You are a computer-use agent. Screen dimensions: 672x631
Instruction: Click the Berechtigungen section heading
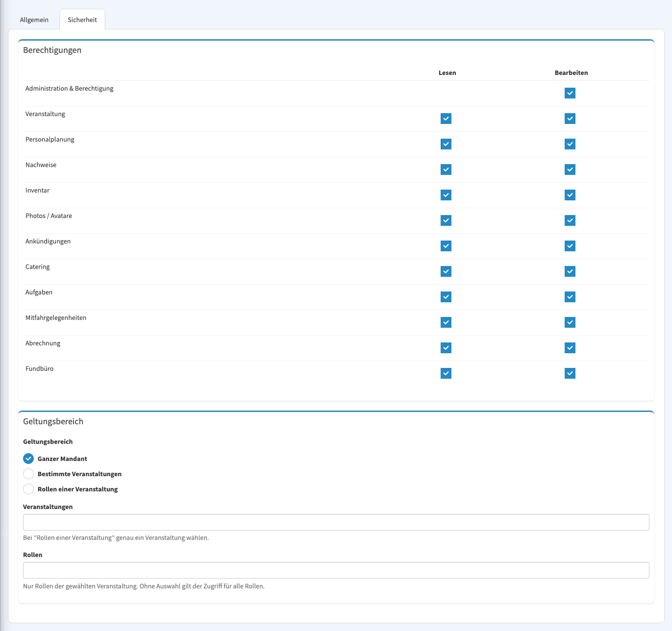point(52,50)
